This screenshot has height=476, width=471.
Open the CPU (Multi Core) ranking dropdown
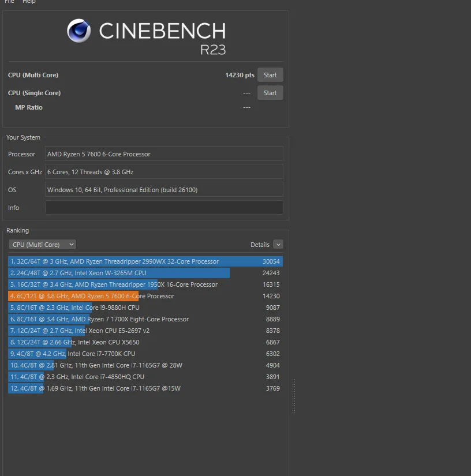[x=42, y=245]
